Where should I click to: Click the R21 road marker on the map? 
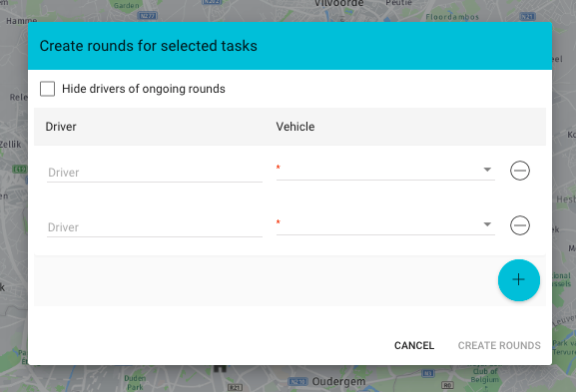(235, 387)
